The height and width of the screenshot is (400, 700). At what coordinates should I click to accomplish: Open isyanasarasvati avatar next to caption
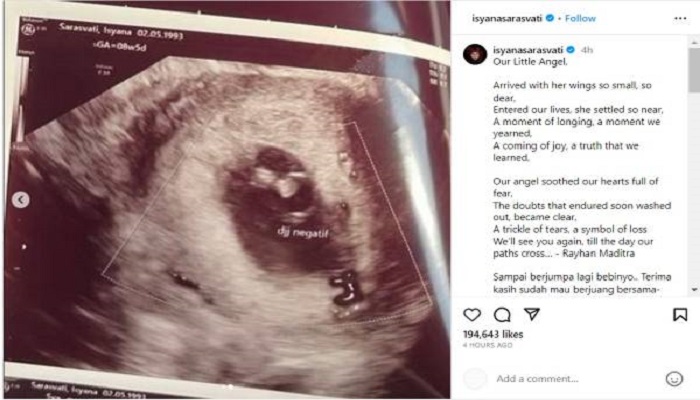tap(475, 54)
